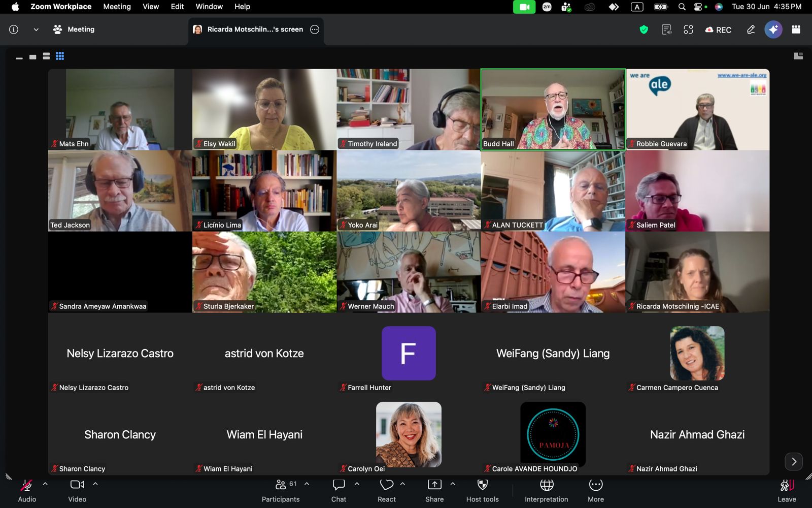Screen dimensions: 812x508
Task: Open the React emoji picker
Action: tap(387, 490)
